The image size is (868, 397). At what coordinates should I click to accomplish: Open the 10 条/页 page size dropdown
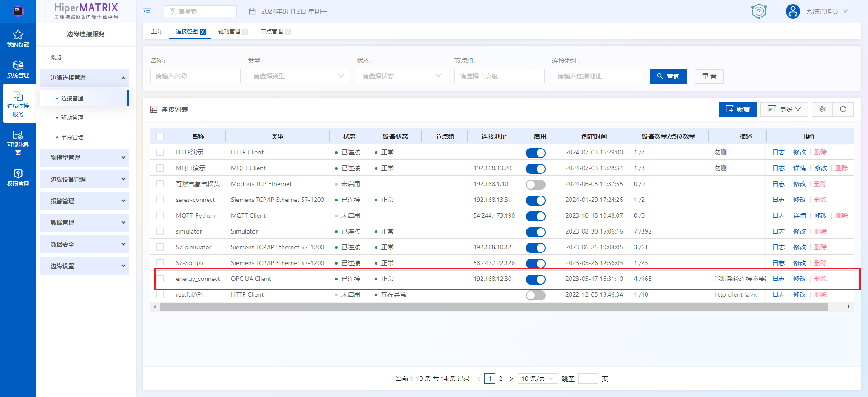(538, 378)
